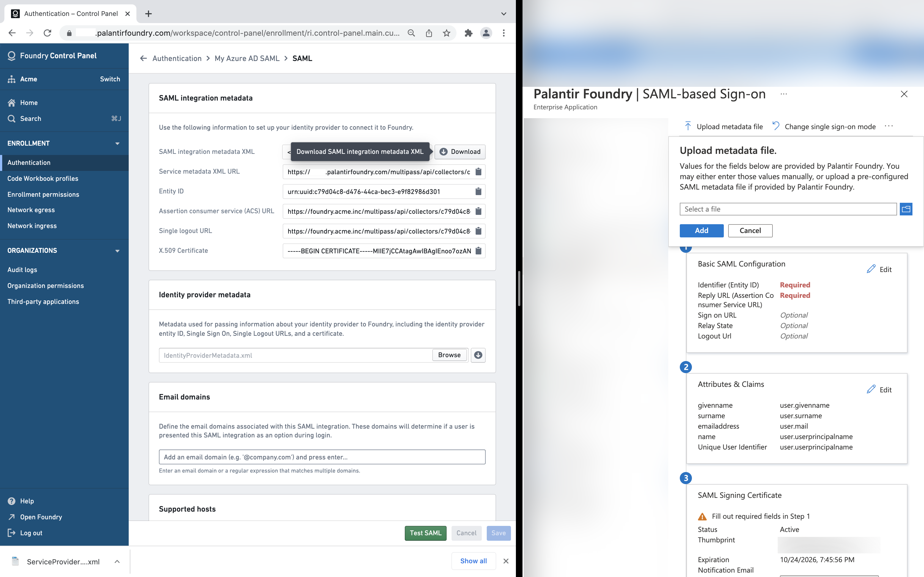Collapse the ENROLLMENT section

117,143
